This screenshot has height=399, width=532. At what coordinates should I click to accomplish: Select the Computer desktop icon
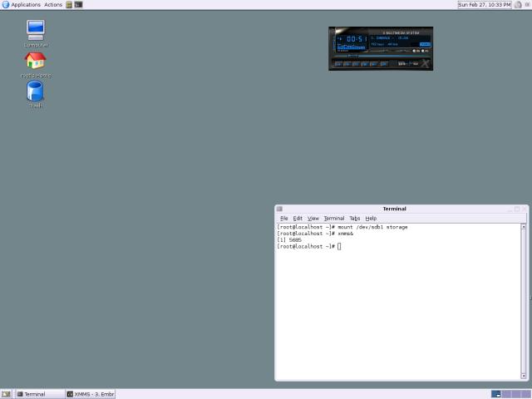tap(36, 33)
